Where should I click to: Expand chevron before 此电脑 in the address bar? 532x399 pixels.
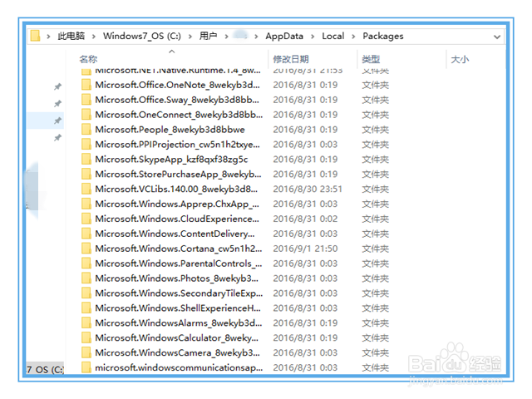click(x=48, y=37)
